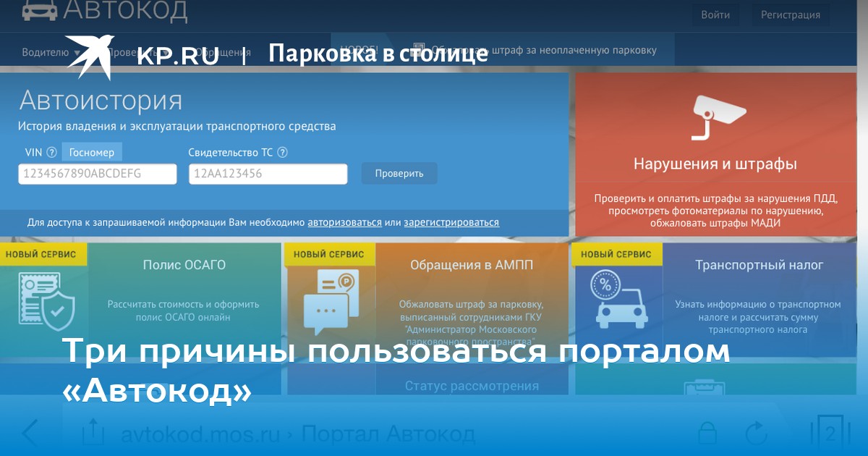The width and height of the screenshot is (868, 456).
Task: Focus the VIN number input field
Action: [x=98, y=174]
